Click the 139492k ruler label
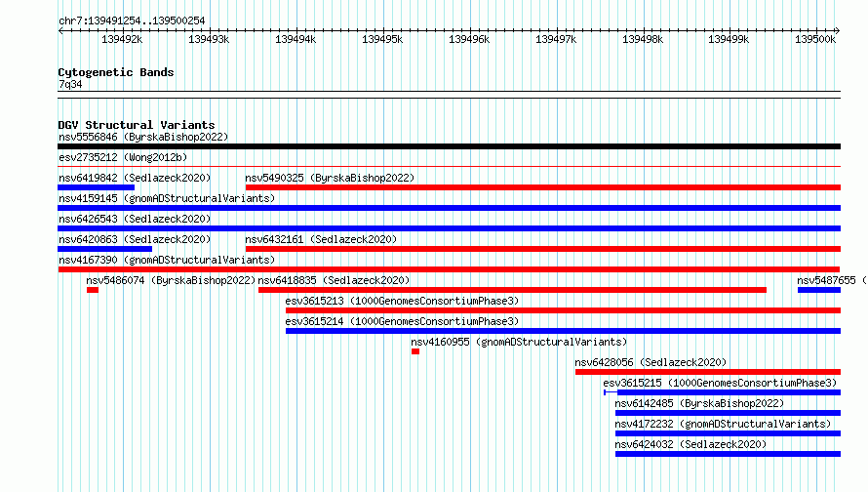The height and width of the screenshot is (492, 868). [122, 40]
